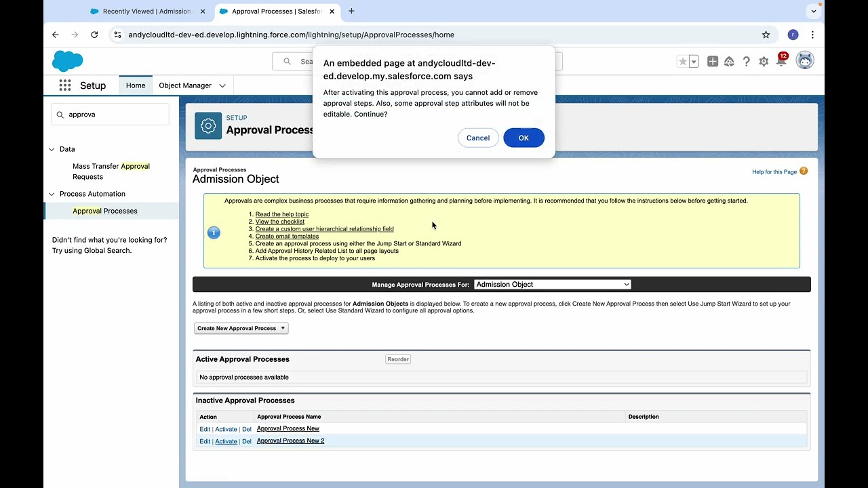Bookmark this page with star icon
Viewport: 868px width, 488px height.
pos(766,35)
